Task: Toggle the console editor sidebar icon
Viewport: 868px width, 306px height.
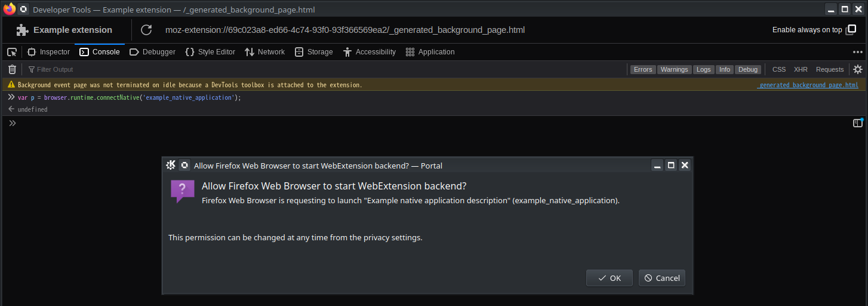Action: coord(858,123)
